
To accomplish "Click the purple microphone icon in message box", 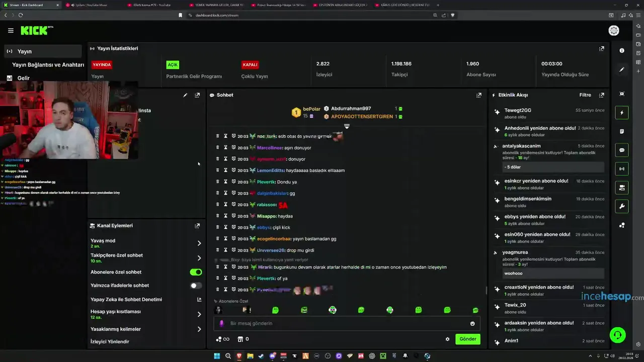I will [222, 323].
